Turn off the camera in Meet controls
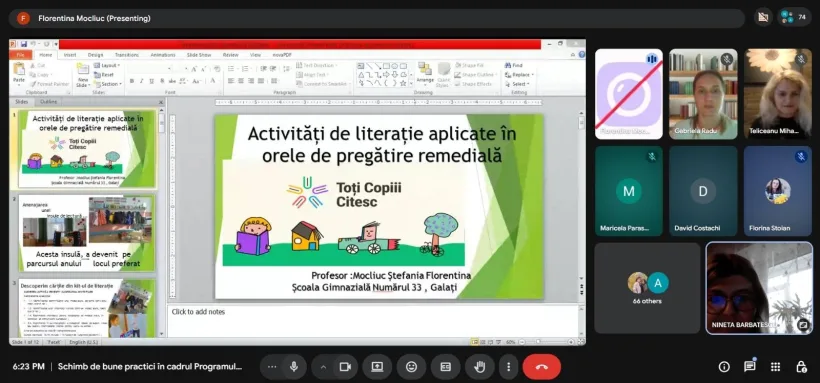The width and height of the screenshot is (820, 383). point(345,367)
